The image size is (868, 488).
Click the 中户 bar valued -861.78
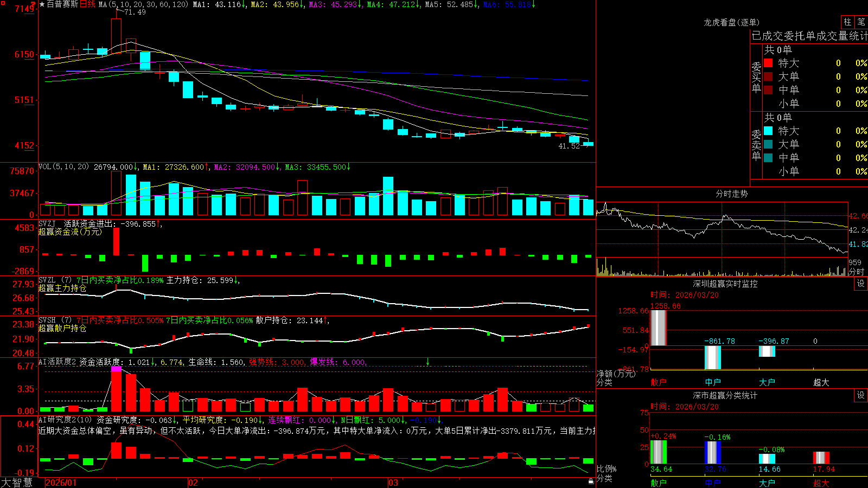[x=712, y=357]
